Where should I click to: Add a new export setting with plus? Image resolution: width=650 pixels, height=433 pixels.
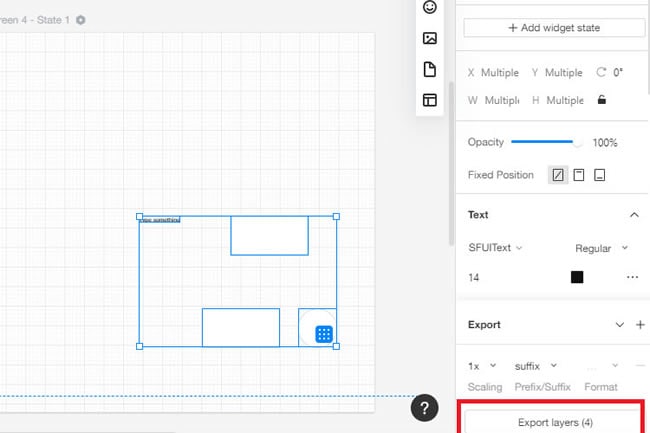(640, 324)
